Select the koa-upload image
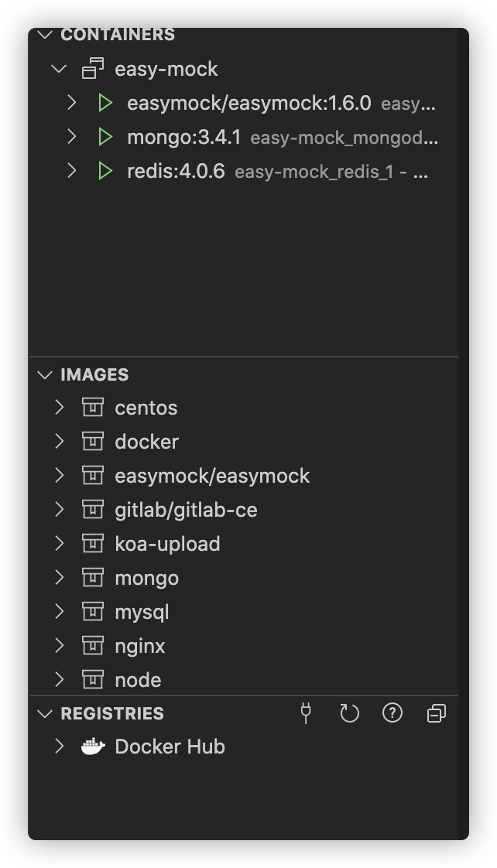 167,544
